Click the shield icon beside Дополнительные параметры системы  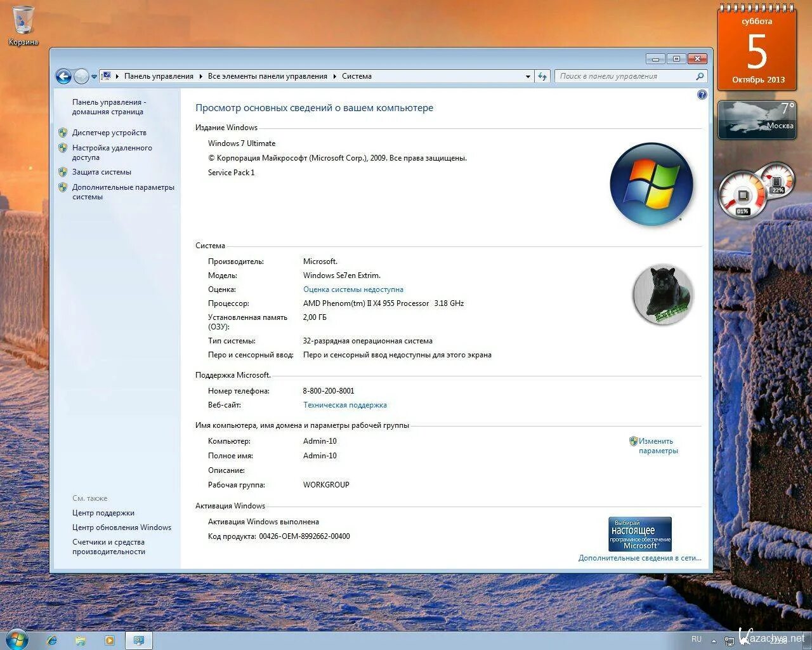[x=63, y=187]
